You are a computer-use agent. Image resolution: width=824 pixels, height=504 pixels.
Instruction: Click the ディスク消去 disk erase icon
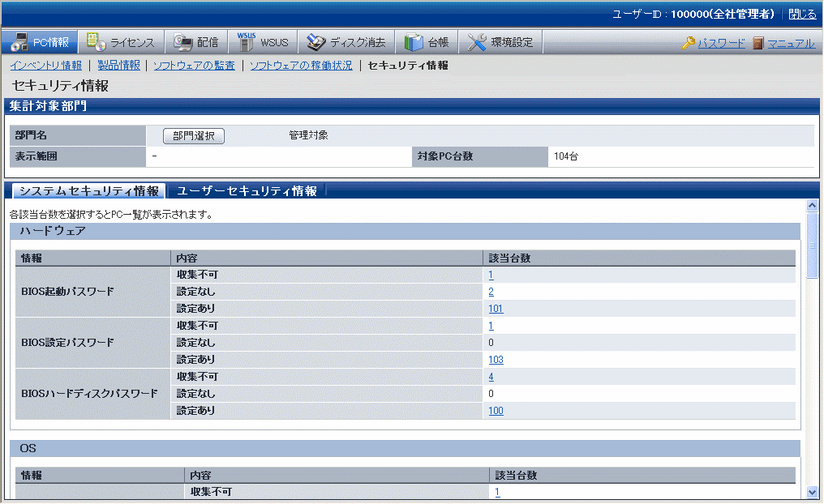pos(316,42)
